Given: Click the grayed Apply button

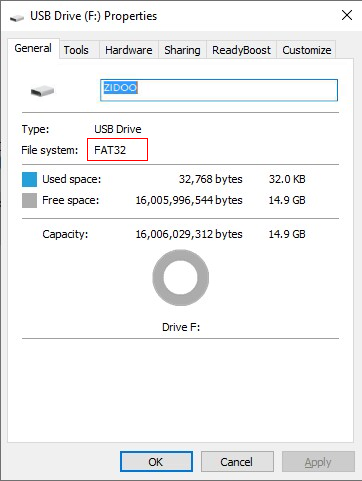Looking at the screenshot, I should (318, 462).
